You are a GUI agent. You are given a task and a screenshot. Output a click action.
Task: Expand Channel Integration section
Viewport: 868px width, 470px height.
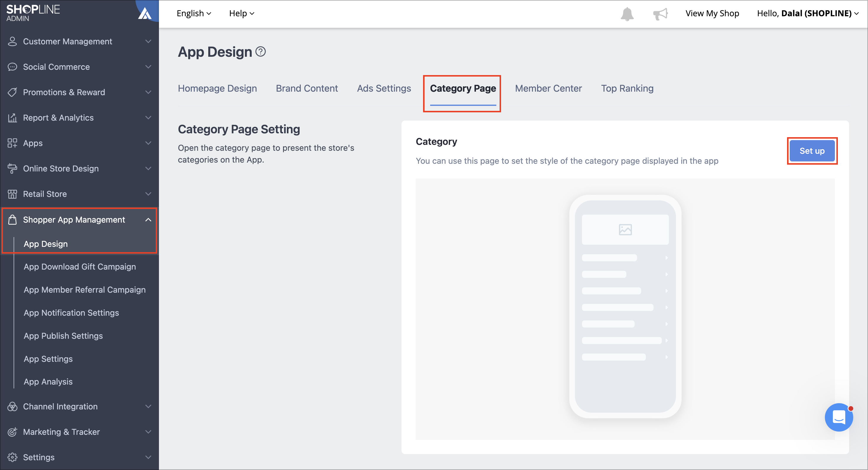(148, 406)
